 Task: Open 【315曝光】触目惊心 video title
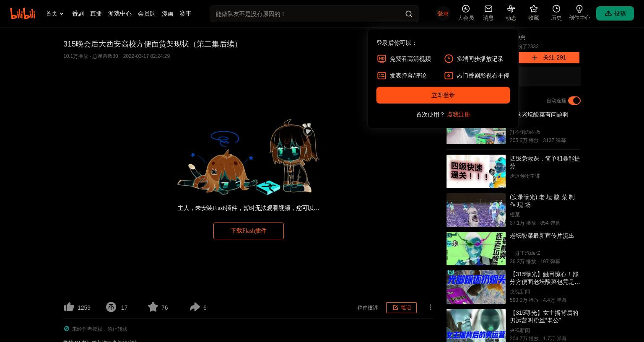[545, 278]
